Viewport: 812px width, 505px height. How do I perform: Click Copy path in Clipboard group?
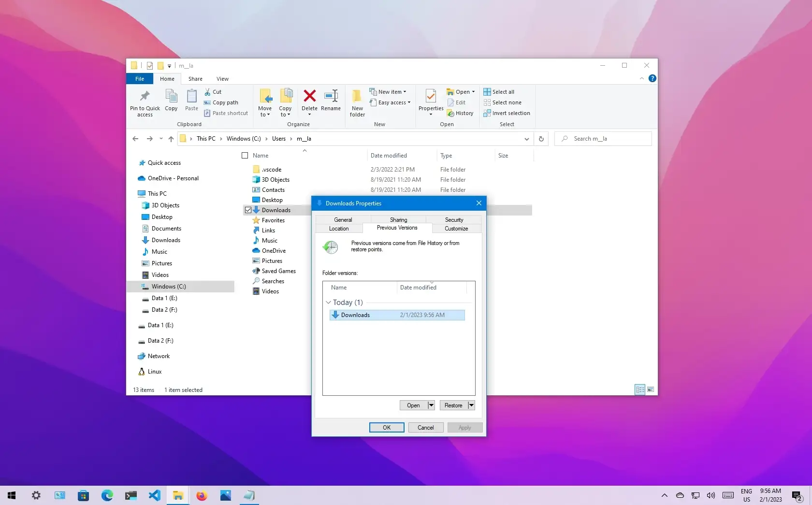point(221,102)
